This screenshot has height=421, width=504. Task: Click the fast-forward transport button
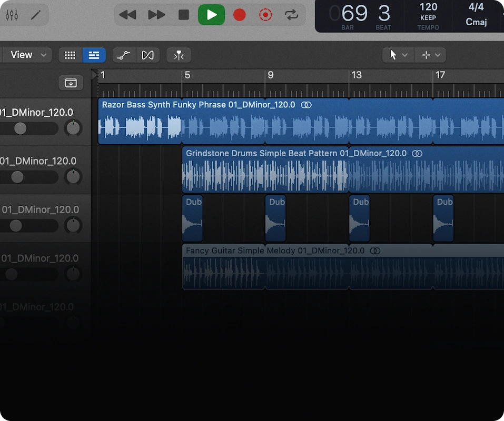coord(156,15)
